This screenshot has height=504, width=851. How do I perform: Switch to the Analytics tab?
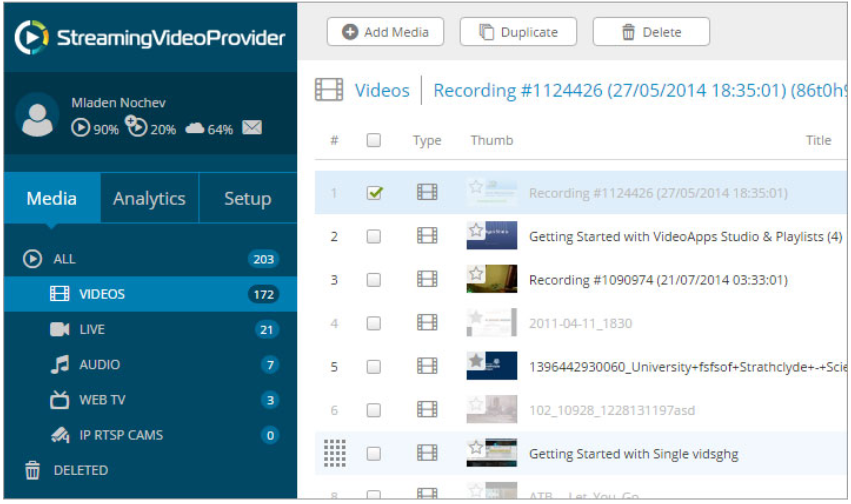tap(149, 198)
